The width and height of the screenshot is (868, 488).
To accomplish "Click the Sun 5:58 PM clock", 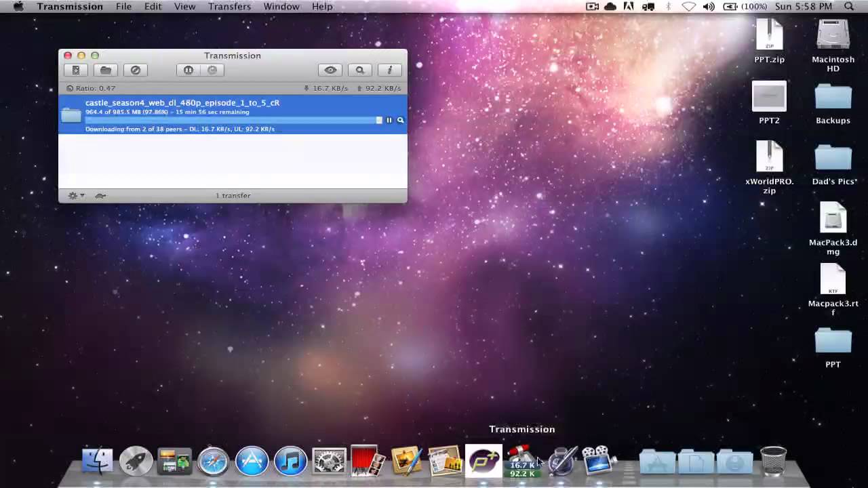I will 804,6.
